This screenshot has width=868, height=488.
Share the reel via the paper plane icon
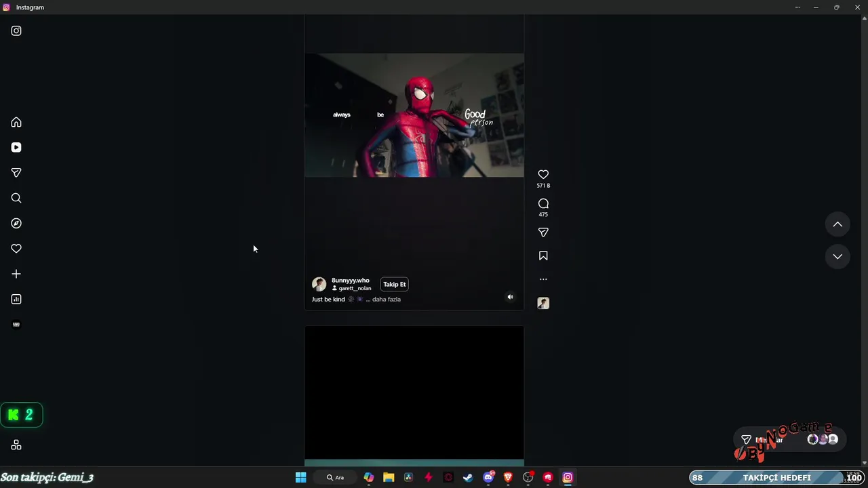tap(543, 232)
